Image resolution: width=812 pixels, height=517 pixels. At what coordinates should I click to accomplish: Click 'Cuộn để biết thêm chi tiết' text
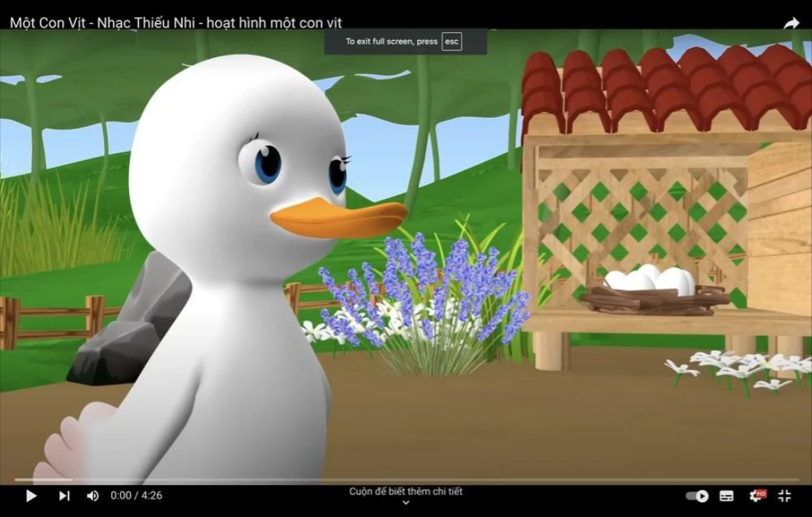[405, 491]
